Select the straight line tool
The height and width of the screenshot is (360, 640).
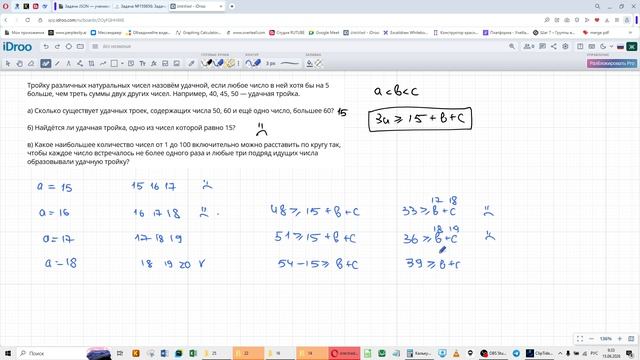point(58,63)
